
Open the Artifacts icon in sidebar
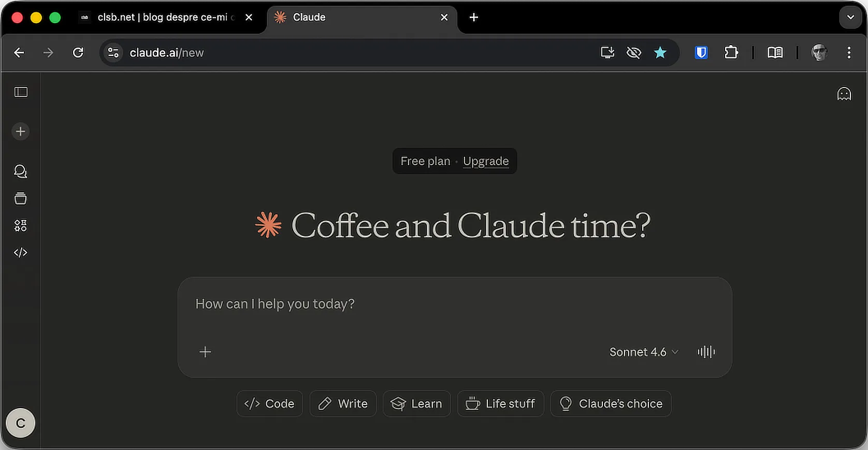coord(21,225)
